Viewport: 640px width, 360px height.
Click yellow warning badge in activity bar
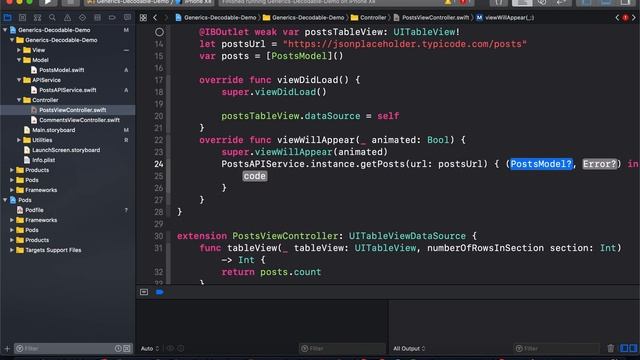tap(448, 2)
